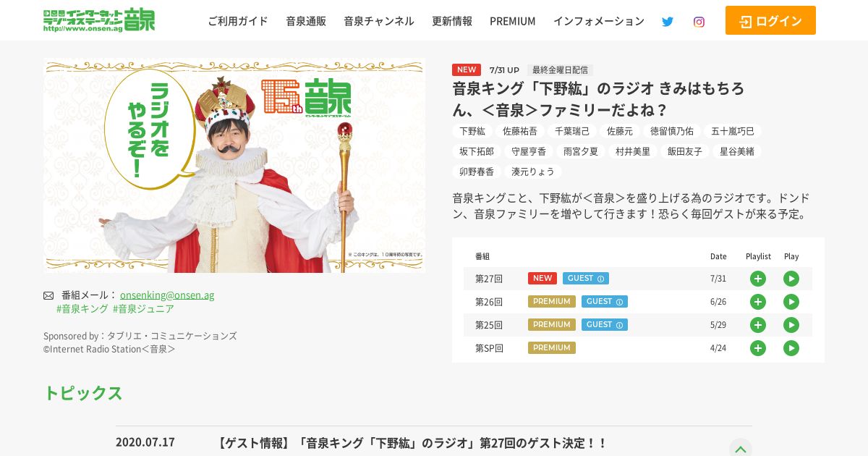This screenshot has width=868, height=456.
Task: Click the program banner image
Action: click(234, 166)
